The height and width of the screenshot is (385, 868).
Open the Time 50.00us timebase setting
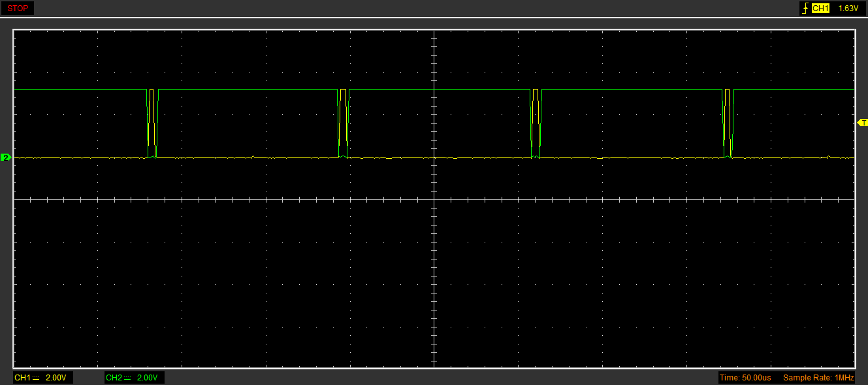pos(745,378)
